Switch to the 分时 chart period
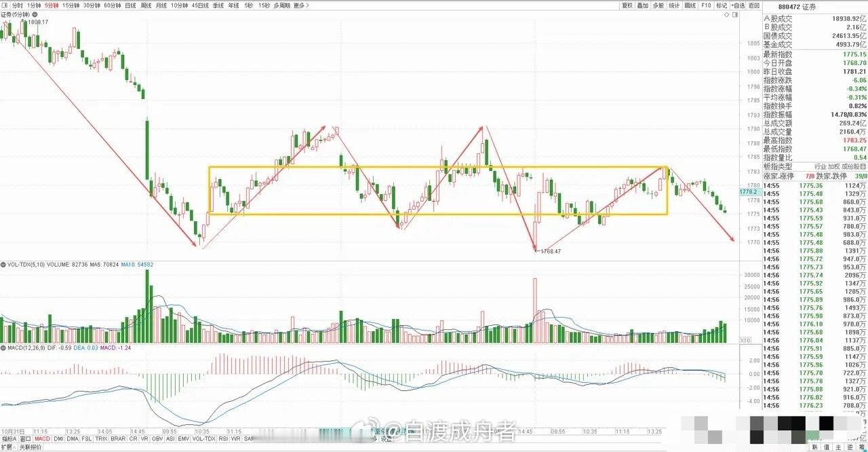This screenshot has height=452, width=868. pos(18,5)
